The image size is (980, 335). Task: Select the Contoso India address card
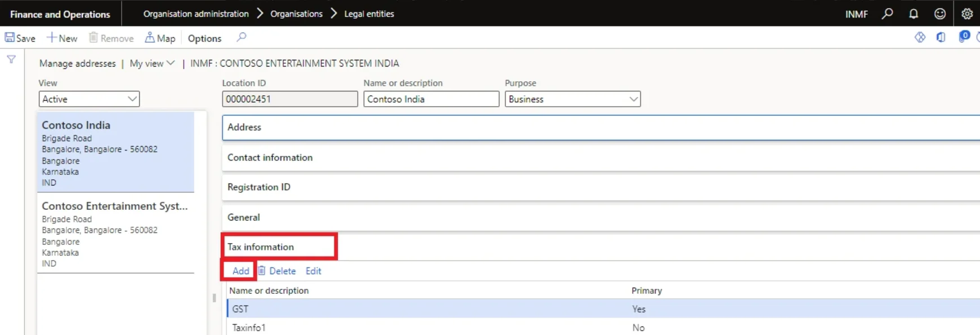click(x=115, y=152)
